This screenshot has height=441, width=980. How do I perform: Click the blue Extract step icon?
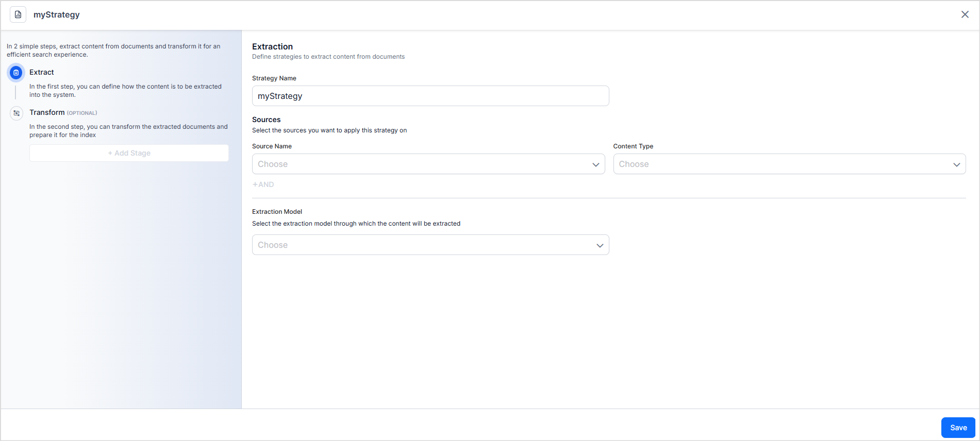point(16,73)
